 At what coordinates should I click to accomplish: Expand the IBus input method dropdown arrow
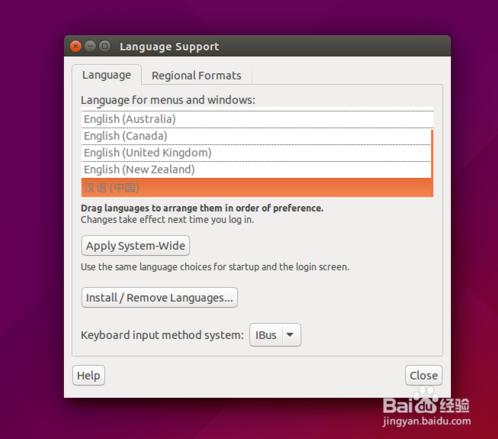click(290, 335)
